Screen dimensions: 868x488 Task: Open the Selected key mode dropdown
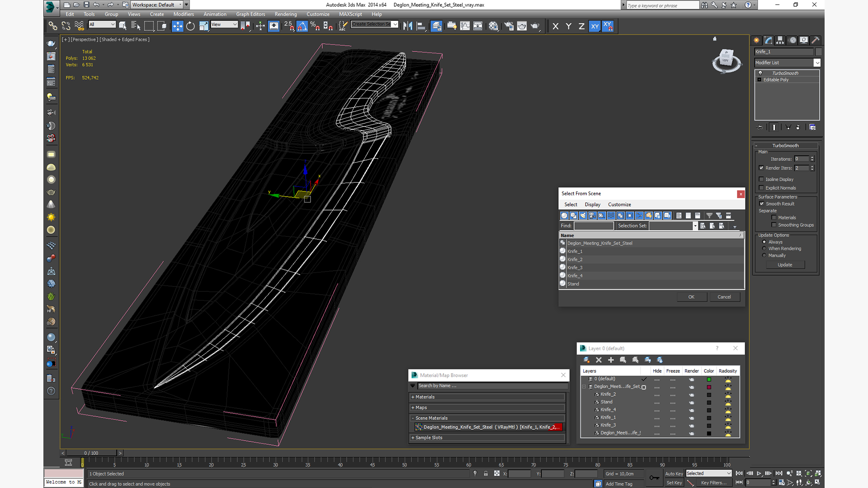[x=709, y=474]
